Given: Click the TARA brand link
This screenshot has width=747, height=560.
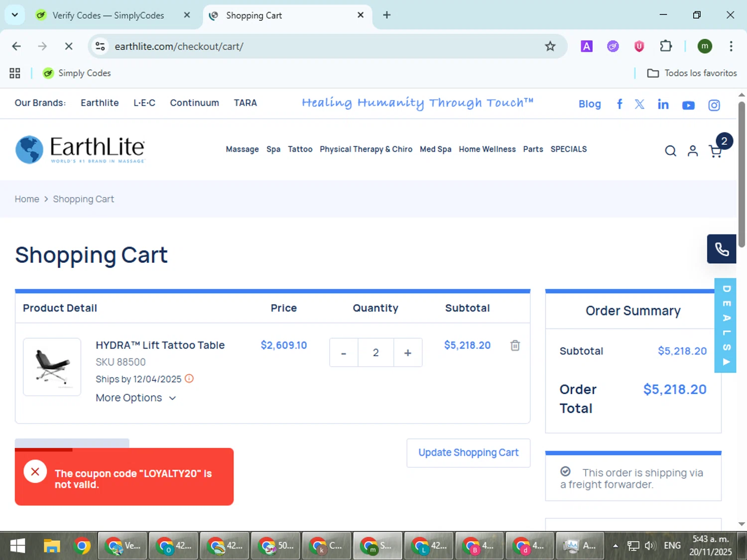Looking at the screenshot, I should pyautogui.click(x=246, y=103).
